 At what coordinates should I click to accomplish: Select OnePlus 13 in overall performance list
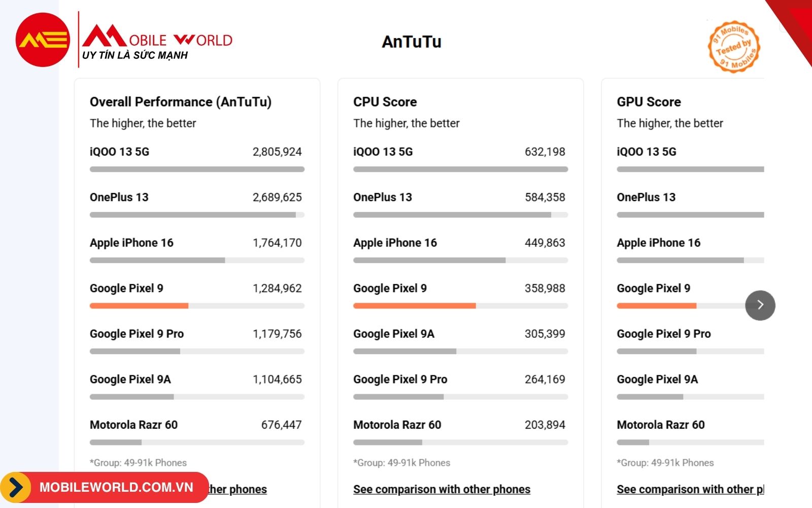(119, 197)
